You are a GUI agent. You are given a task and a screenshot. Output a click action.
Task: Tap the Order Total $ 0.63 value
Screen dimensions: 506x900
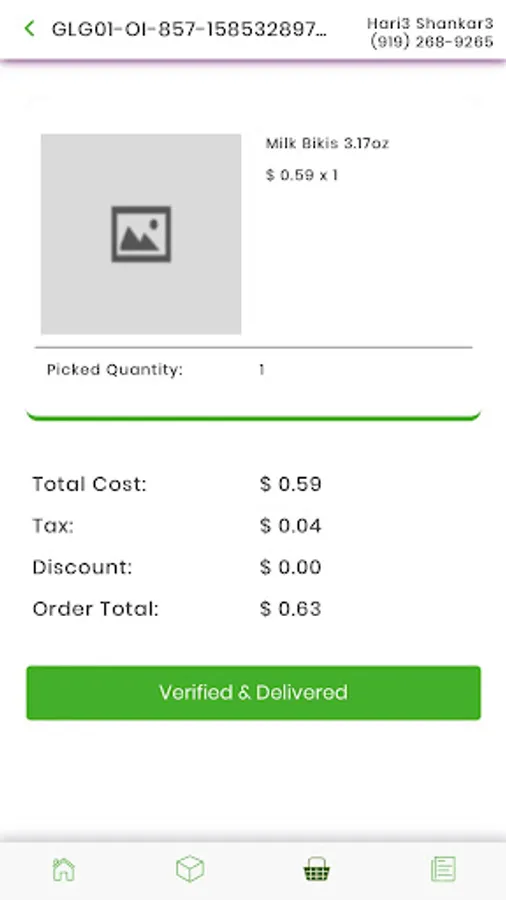click(x=290, y=608)
